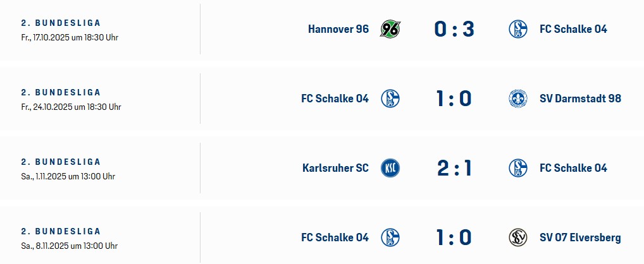Click the Hannover 96 club logo
Viewport: 644px width, 264px height.
coord(390,29)
